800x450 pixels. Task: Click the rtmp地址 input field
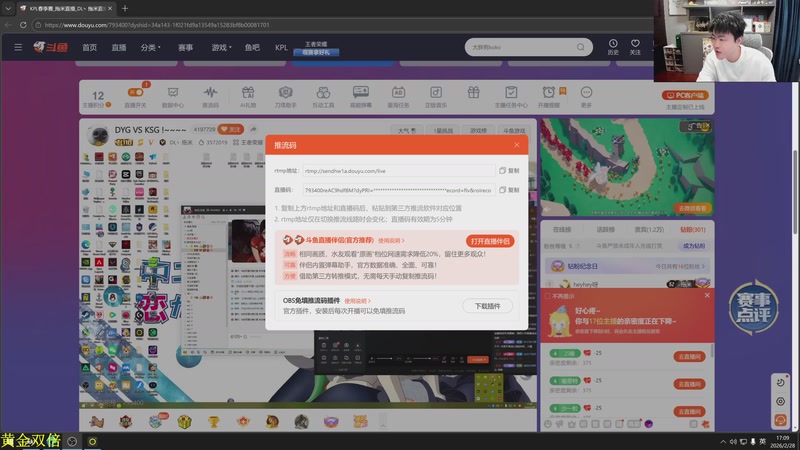coord(398,171)
